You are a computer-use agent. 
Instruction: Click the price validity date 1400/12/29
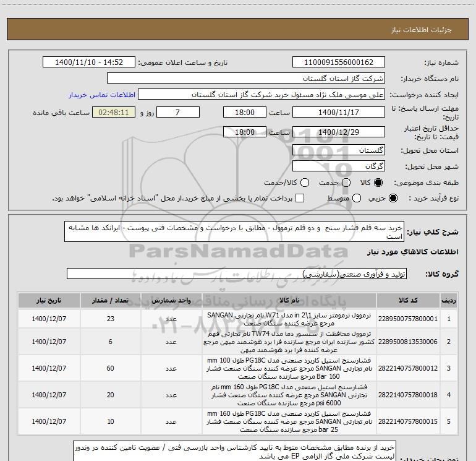pyautogui.click(x=339, y=132)
